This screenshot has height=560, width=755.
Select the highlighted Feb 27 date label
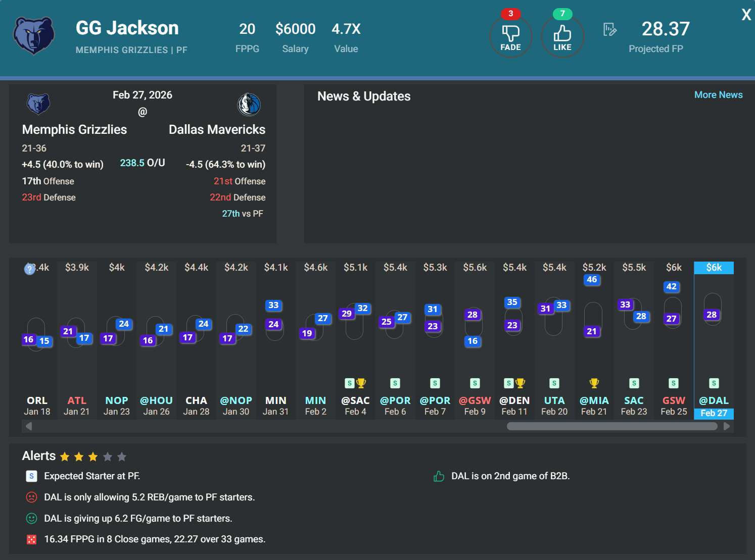(714, 413)
